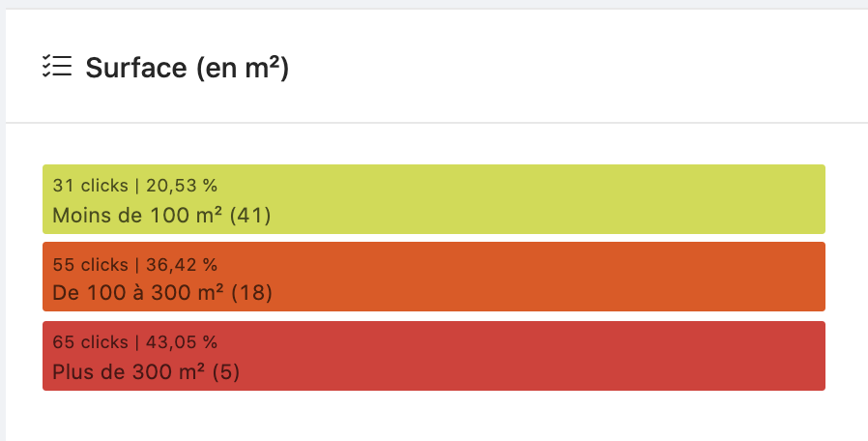Click the 36,42 % percentage value
Image resolution: width=868 pixels, height=441 pixels.
click(181, 264)
